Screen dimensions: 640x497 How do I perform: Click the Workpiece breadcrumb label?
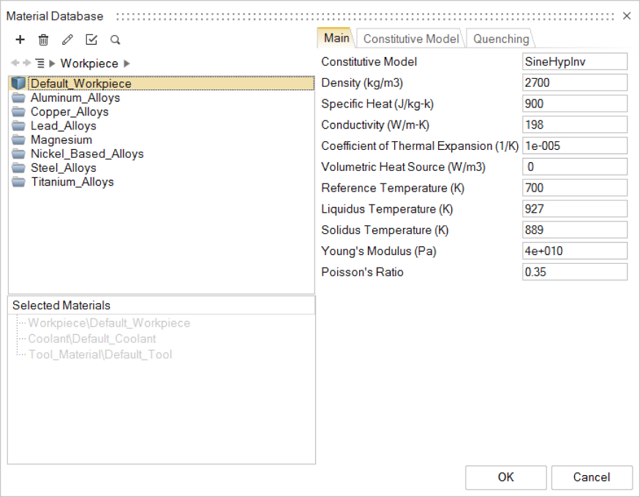(x=89, y=64)
